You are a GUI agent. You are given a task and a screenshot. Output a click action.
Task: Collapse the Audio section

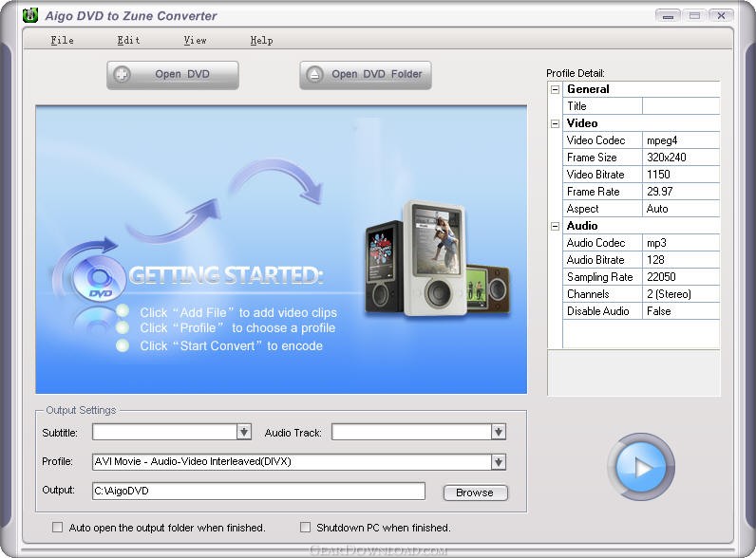pos(555,226)
